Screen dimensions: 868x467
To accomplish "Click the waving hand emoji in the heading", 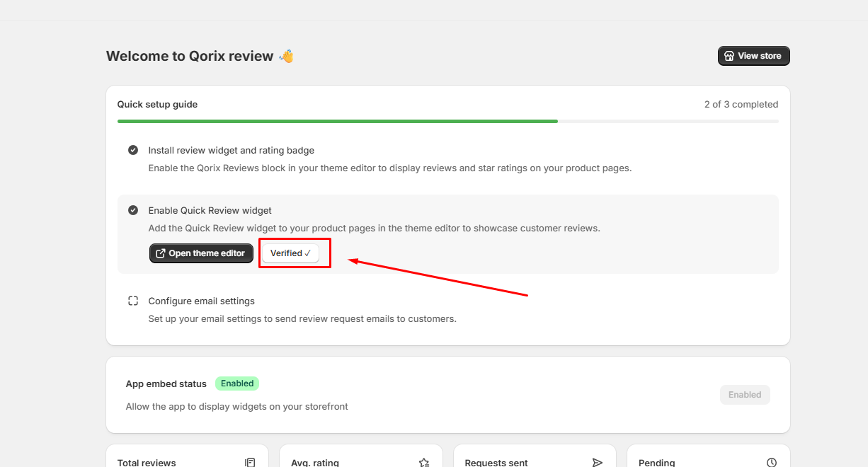I will pyautogui.click(x=286, y=56).
